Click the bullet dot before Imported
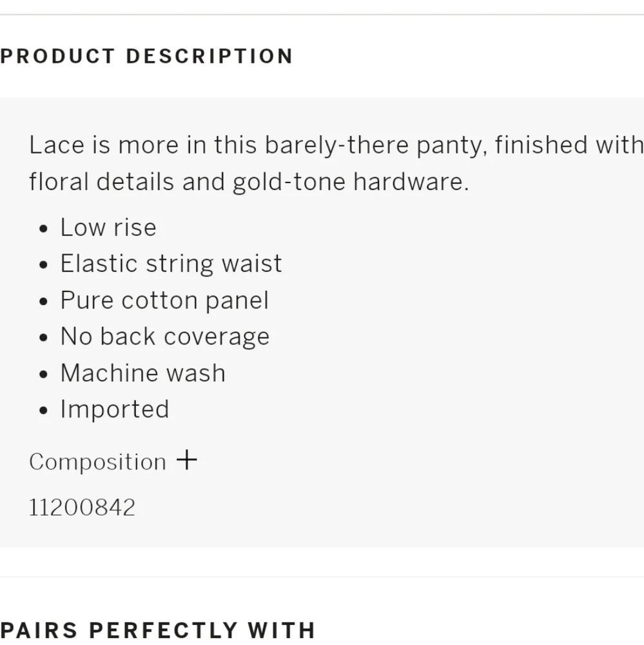The height and width of the screenshot is (645, 644). [x=43, y=410]
